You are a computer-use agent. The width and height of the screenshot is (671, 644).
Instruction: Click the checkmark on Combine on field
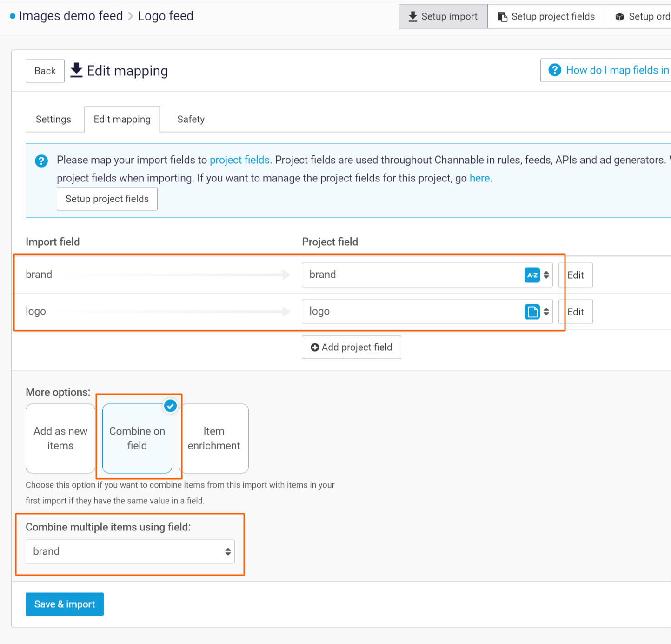pos(170,405)
